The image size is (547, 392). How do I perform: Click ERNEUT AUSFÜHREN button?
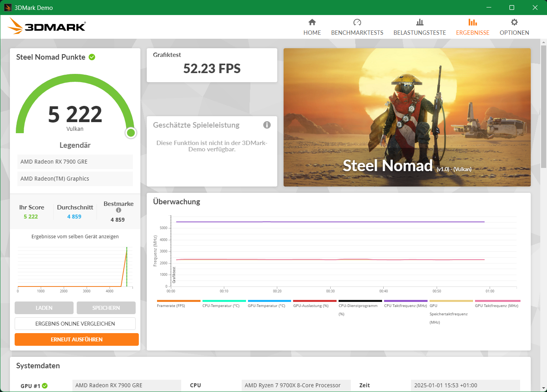pos(77,339)
